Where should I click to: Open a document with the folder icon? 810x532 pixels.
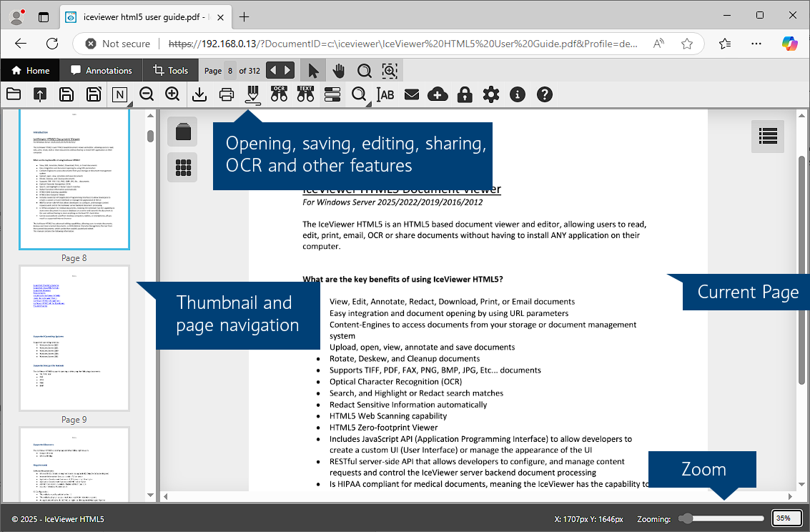pos(14,94)
